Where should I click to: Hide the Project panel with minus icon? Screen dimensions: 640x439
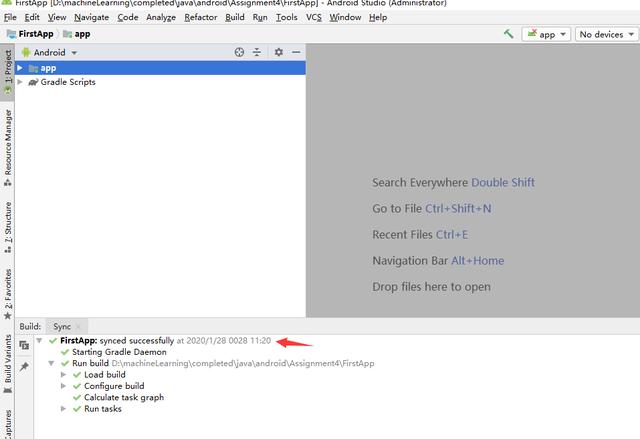296,52
